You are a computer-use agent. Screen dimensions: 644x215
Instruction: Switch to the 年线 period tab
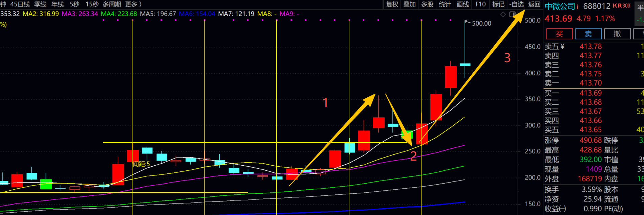tap(58, 4)
